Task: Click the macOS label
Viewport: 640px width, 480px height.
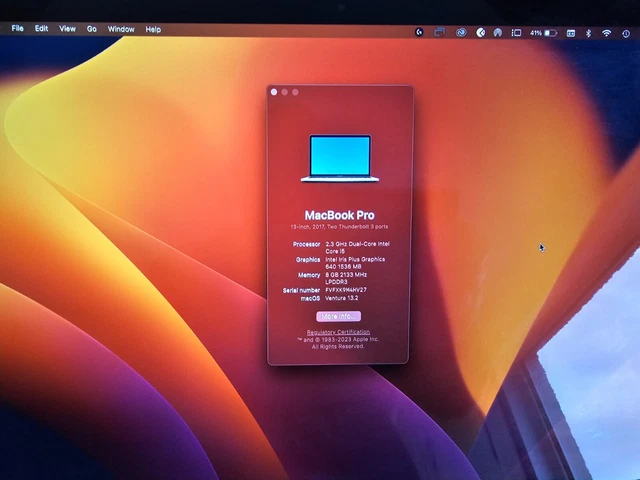Action: [x=310, y=298]
